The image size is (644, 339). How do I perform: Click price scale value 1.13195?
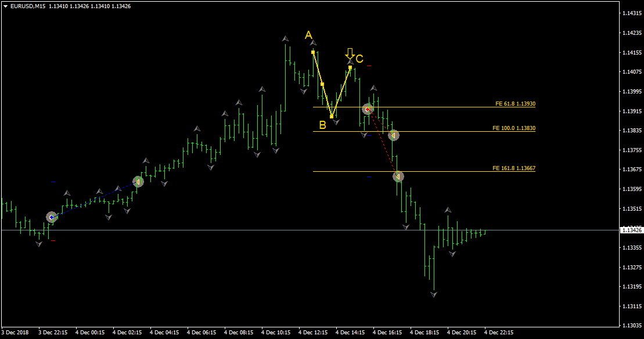tap(632, 287)
